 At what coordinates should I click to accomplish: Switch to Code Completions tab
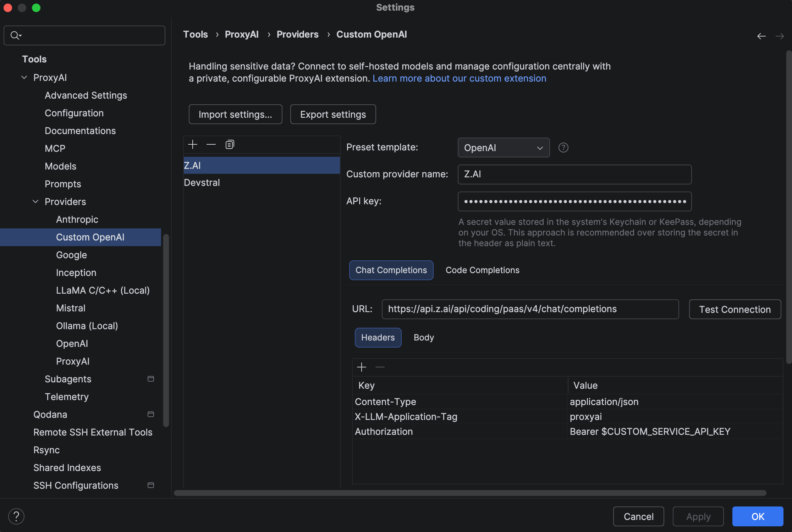click(482, 270)
